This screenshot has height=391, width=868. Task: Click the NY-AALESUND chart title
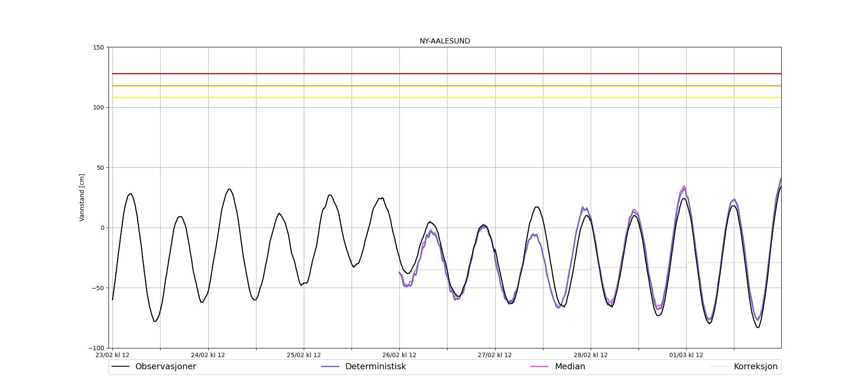(444, 41)
